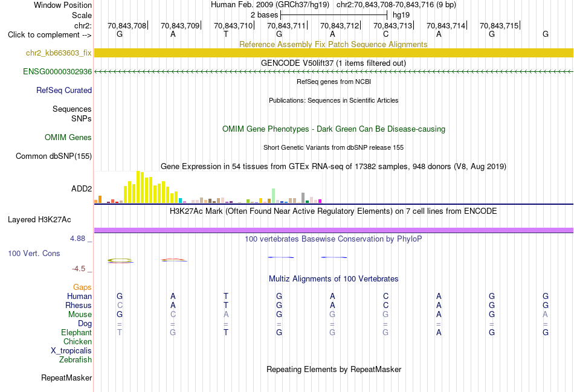Click the RefSeq Curated track label

pyautogui.click(x=63, y=90)
